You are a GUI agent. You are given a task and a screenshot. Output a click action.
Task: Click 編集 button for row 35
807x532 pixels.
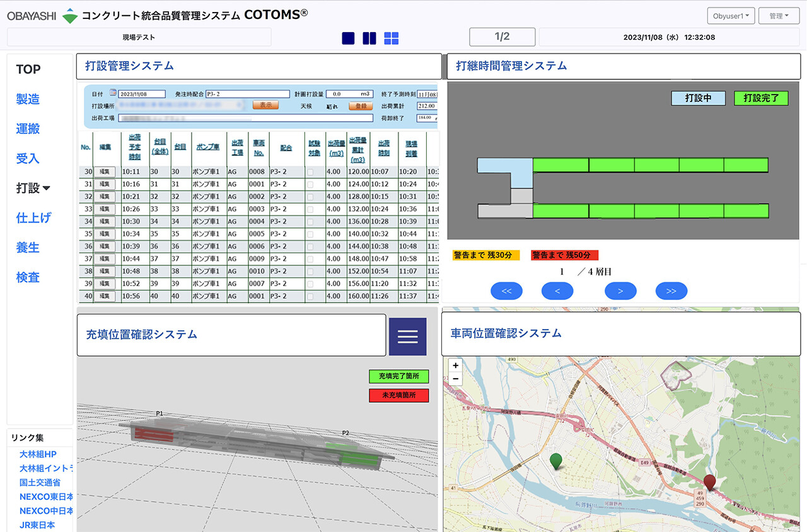(x=105, y=234)
